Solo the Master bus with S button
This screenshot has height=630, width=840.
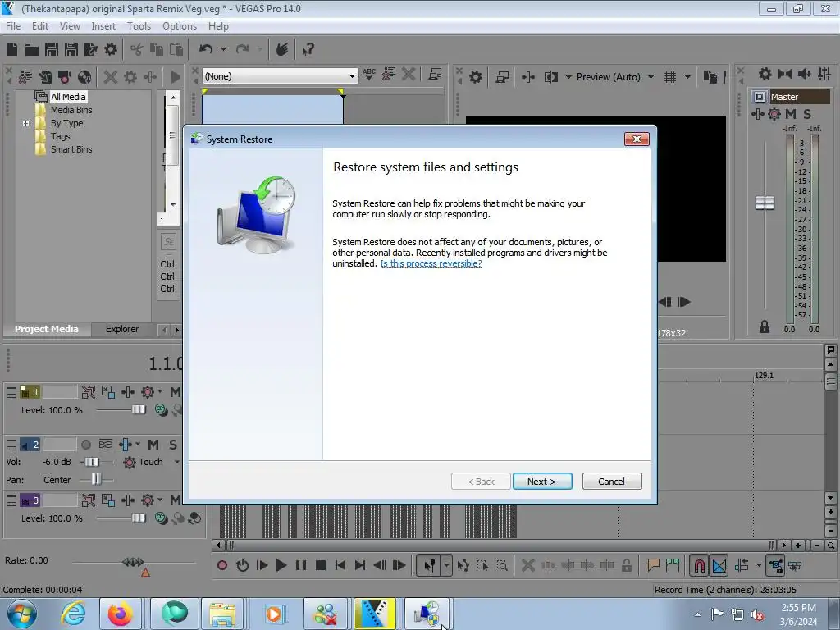coord(807,114)
